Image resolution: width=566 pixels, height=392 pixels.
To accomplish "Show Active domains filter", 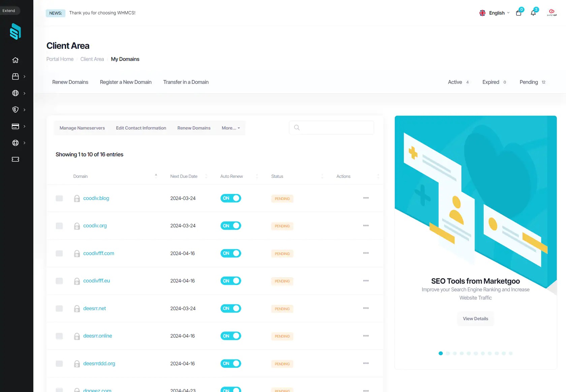I will (x=458, y=82).
